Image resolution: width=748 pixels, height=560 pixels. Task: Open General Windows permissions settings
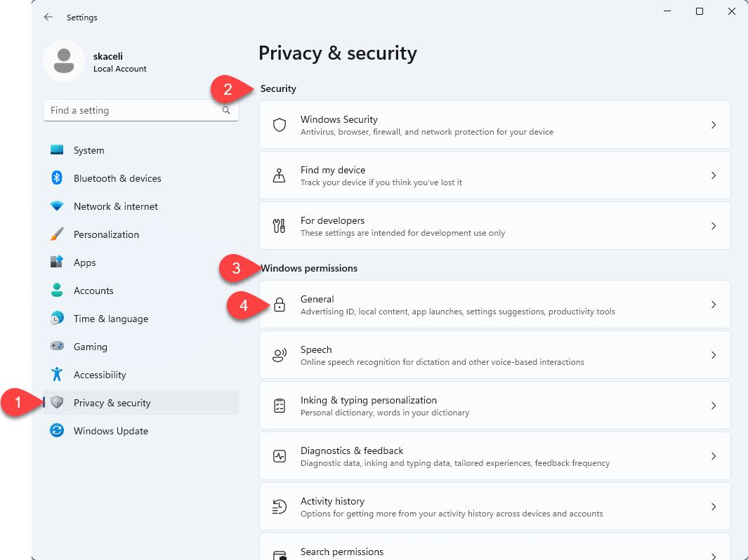coord(494,305)
